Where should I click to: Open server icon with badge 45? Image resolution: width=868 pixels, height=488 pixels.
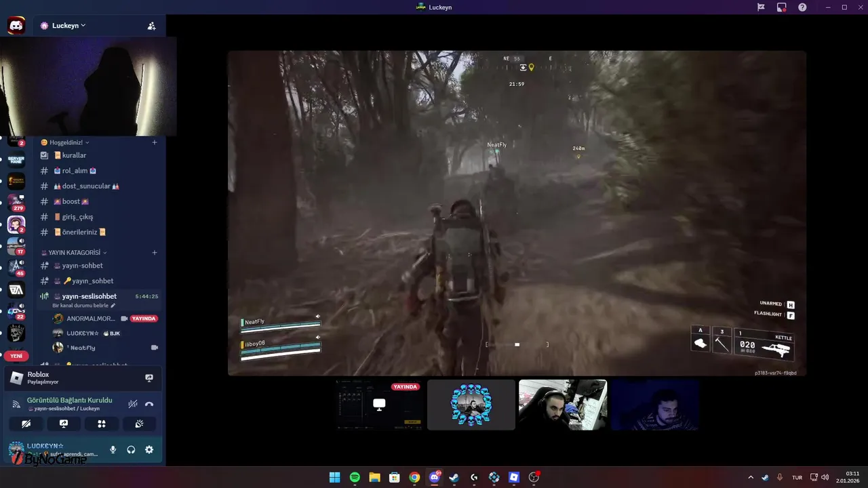(16, 267)
